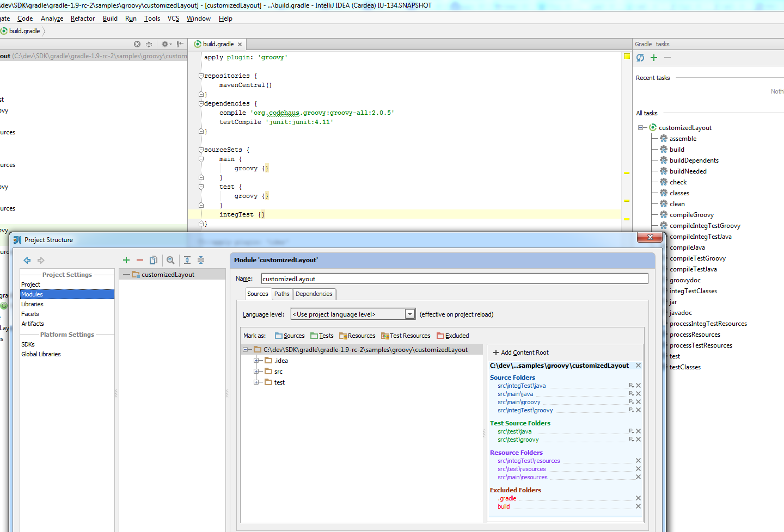The height and width of the screenshot is (532, 784).
Task: Remove .gradle from excluded folders
Action: 639,498
